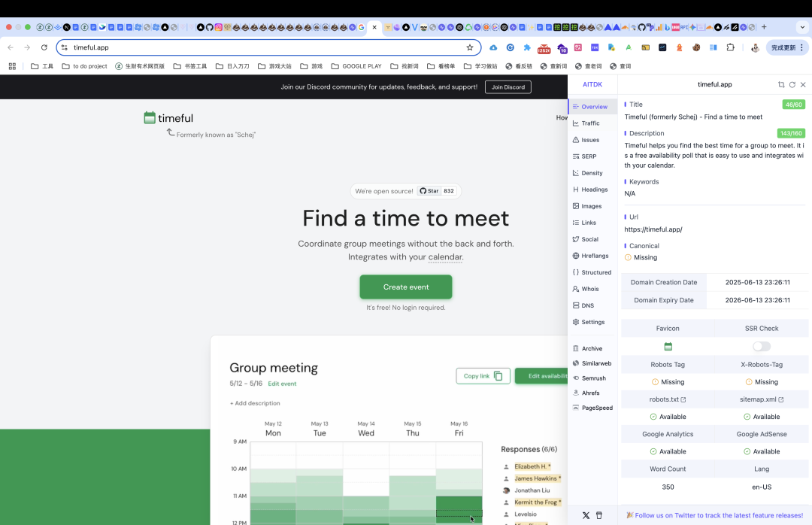The width and height of the screenshot is (812, 525).
Task: Open the 学习做站 bookmarks folder
Action: coord(480,66)
